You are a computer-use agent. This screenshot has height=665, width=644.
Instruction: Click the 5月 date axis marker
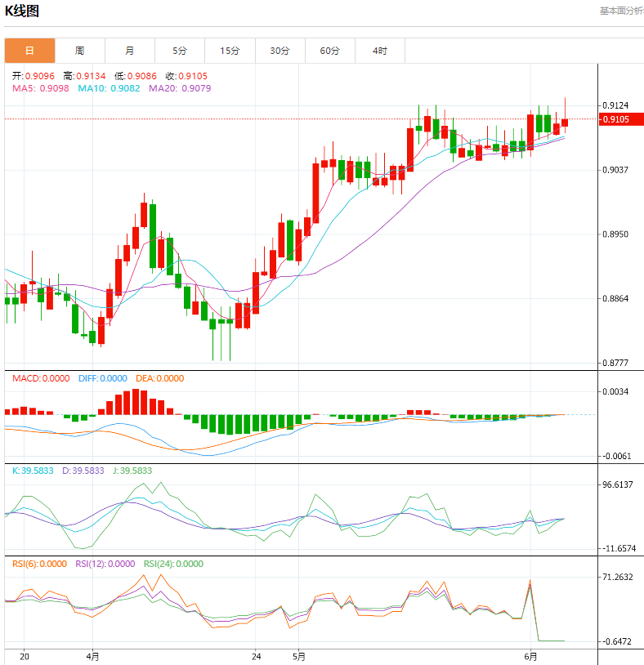(298, 657)
